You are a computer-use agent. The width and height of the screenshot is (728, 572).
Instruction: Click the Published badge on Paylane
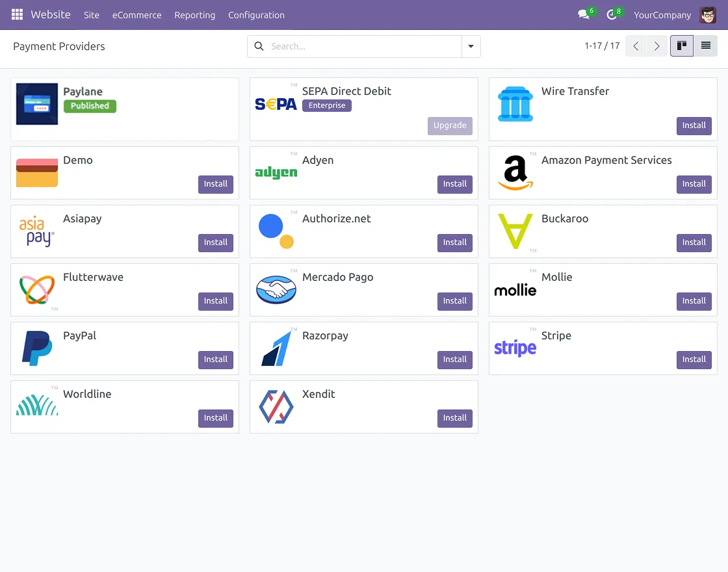coord(90,105)
